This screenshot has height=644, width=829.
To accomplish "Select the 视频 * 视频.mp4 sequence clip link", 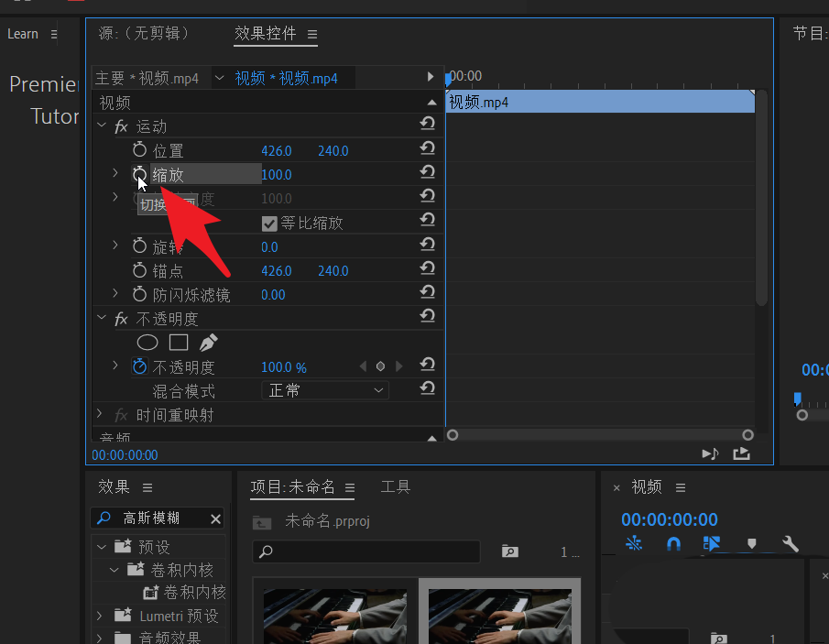I will (286, 78).
